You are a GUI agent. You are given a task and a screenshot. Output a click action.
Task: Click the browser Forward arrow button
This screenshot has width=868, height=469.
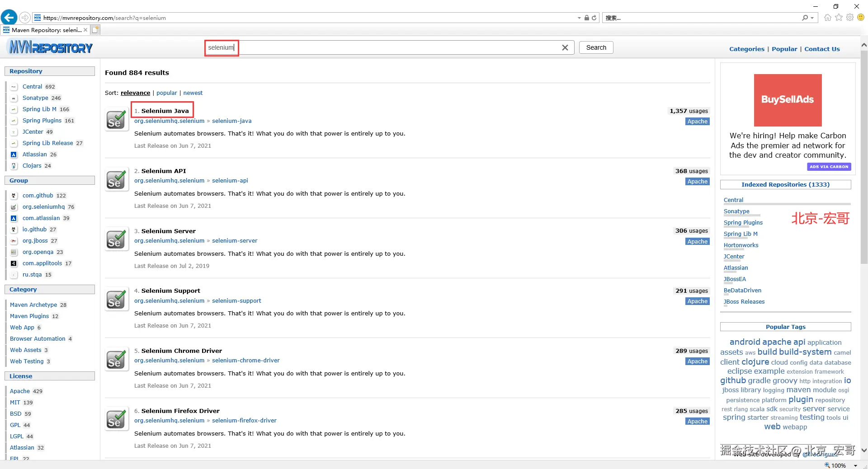click(x=25, y=18)
